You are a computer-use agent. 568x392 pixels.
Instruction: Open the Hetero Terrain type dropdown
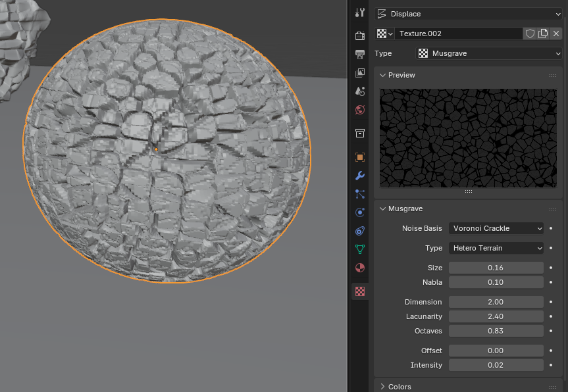pyautogui.click(x=496, y=248)
